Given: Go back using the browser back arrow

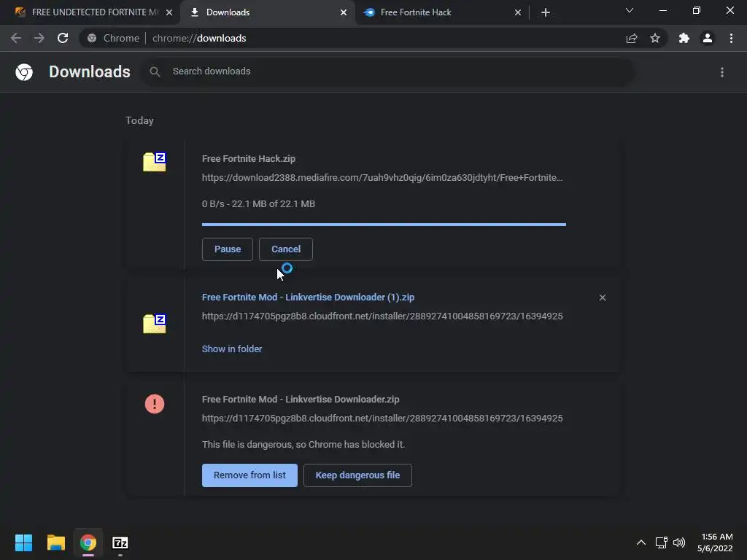Looking at the screenshot, I should click(x=16, y=38).
